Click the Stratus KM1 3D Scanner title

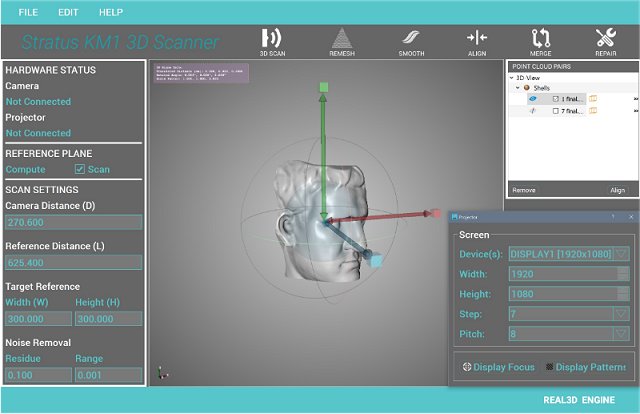tap(120, 42)
